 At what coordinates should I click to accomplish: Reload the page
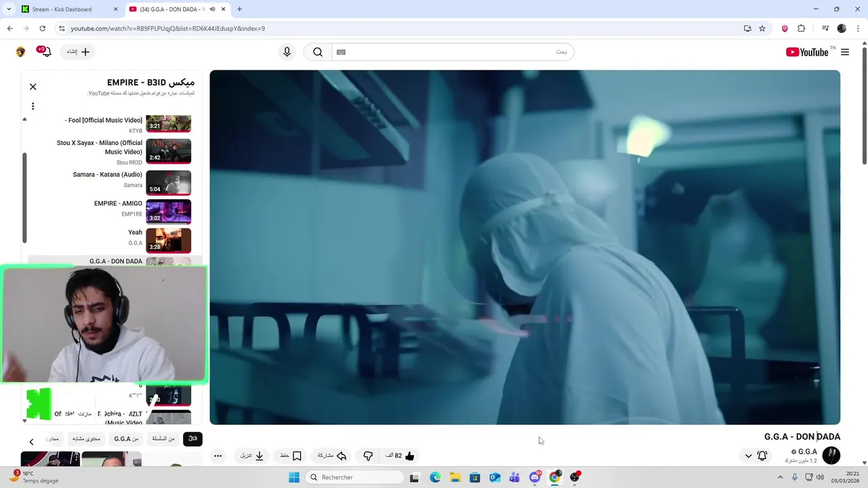coord(42,28)
